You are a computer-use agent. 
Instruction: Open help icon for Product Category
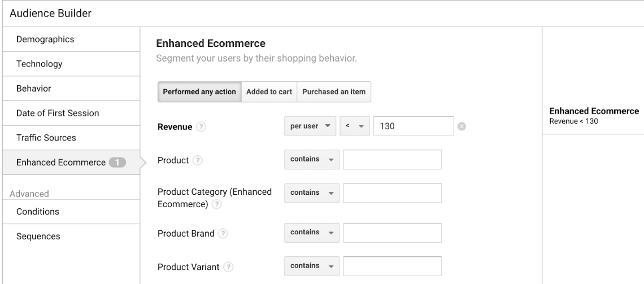pyautogui.click(x=216, y=204)
